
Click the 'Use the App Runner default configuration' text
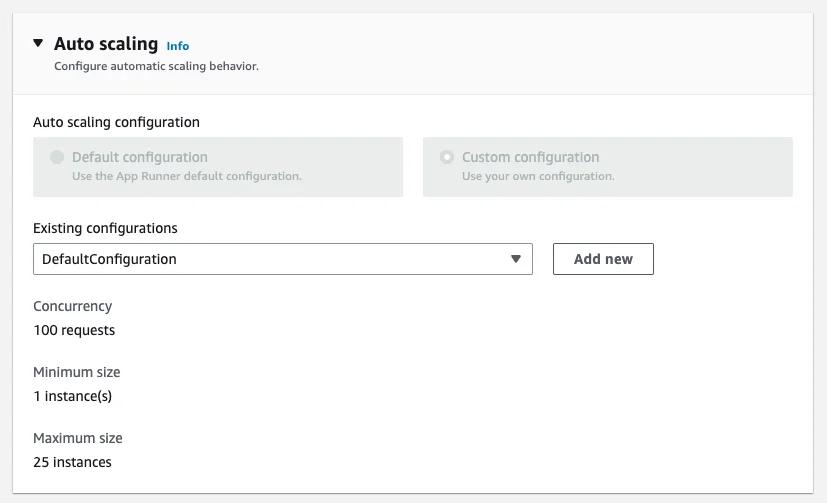click(186, 176)
